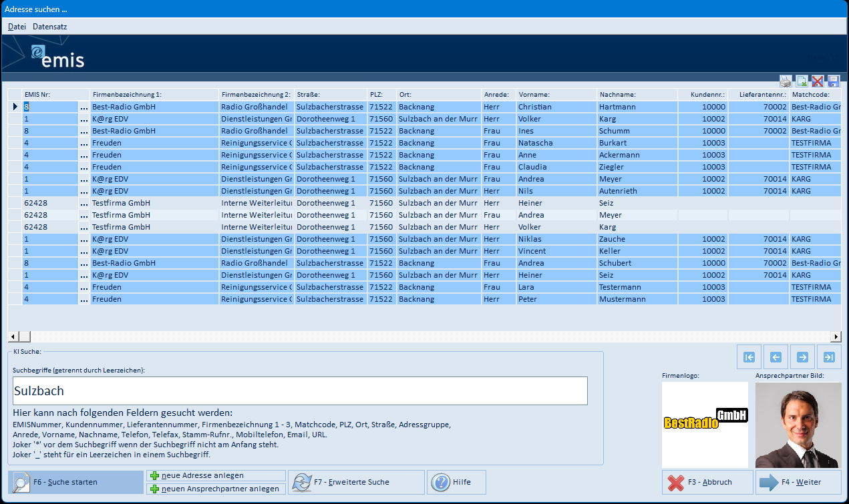Click the scrollbar's left arrow
This screenshot has width=849, height=504.
pyautogui.click(x=13, y=337)
